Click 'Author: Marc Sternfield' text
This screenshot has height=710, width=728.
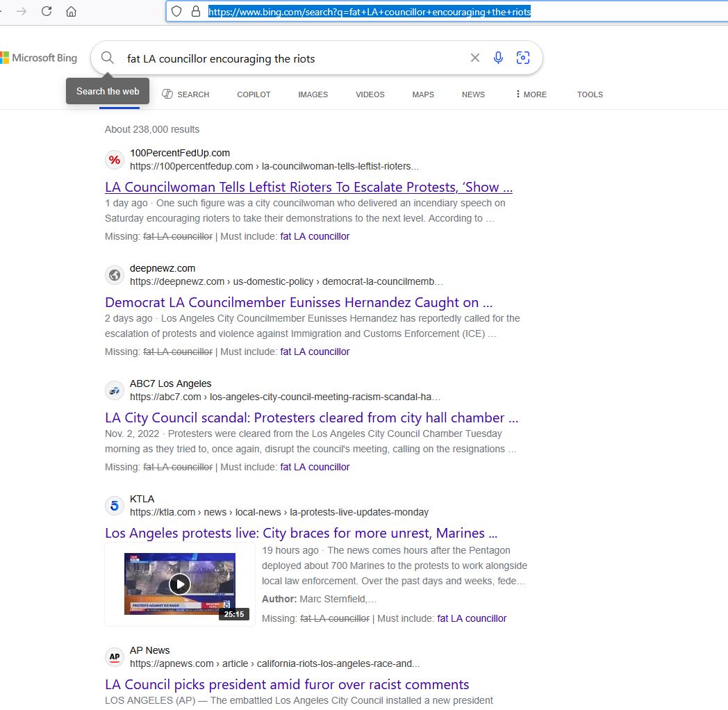click(319, 599)
